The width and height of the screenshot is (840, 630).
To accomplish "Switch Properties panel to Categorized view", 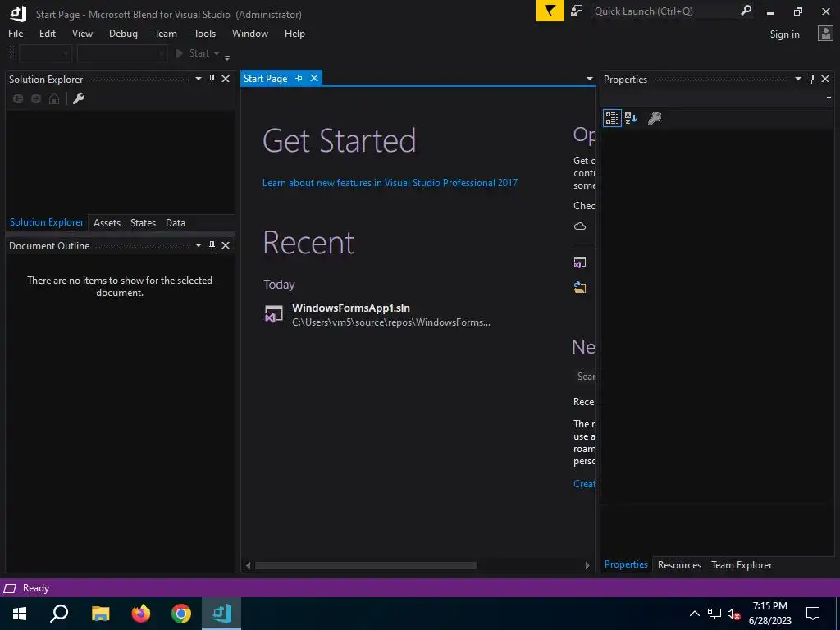I will pos(612,118).
